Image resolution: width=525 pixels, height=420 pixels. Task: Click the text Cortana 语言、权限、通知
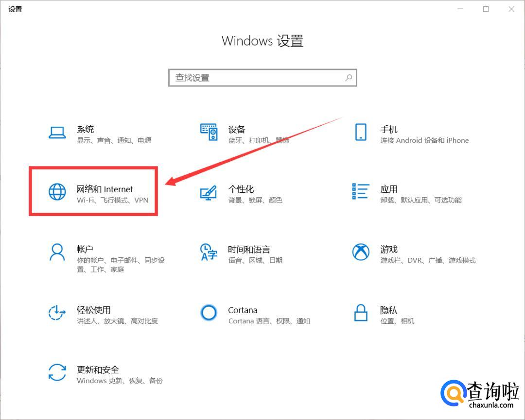[x=269, y=321]
